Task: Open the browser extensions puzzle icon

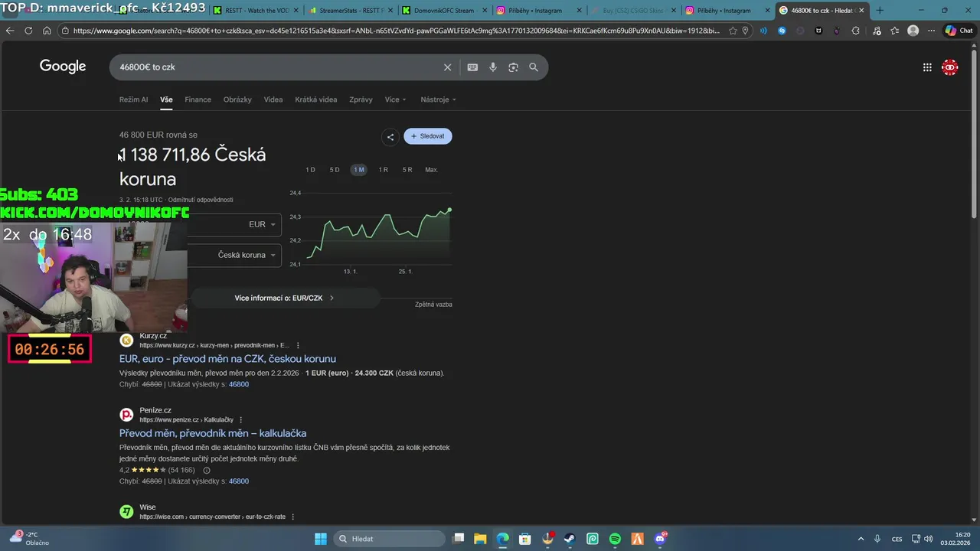Action: click(855, 31)
